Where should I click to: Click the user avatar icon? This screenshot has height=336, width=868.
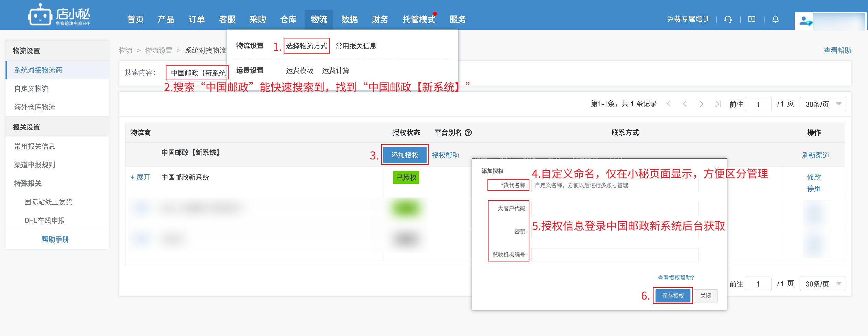point(805,21)
